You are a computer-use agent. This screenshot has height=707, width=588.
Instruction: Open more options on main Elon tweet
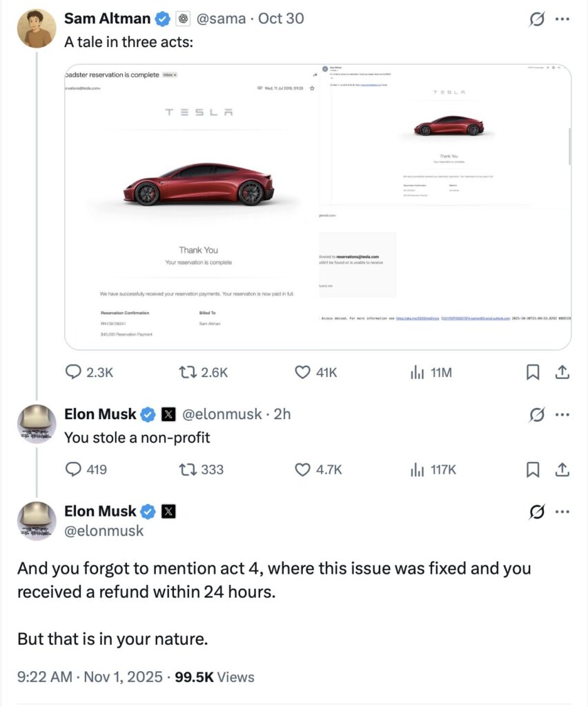pyautogui.click(x=562, y=512)
